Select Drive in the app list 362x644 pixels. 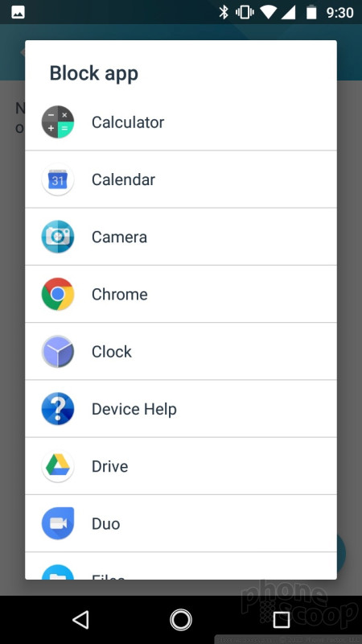pyautogui.click(x=181, y=466)
